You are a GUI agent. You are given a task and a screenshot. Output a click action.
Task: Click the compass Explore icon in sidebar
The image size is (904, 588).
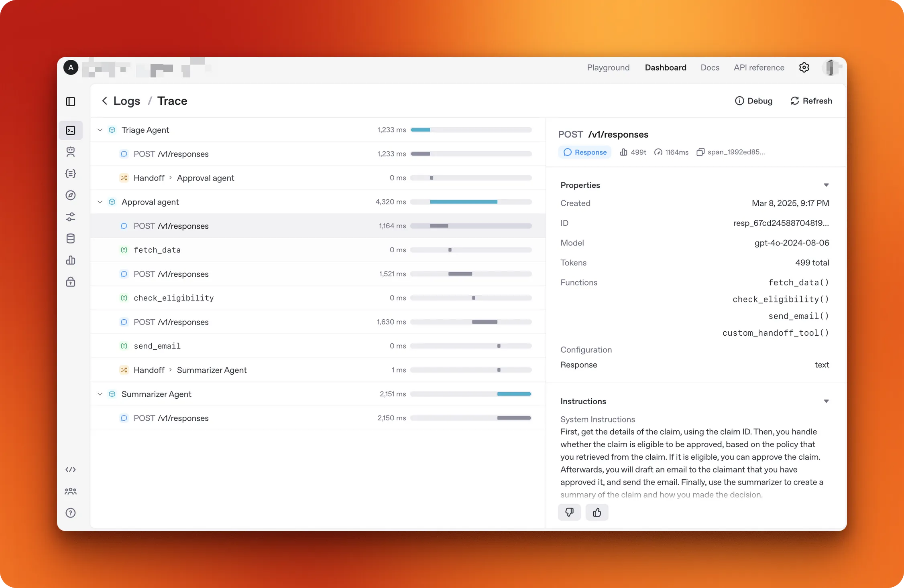[x=71, y=195]
